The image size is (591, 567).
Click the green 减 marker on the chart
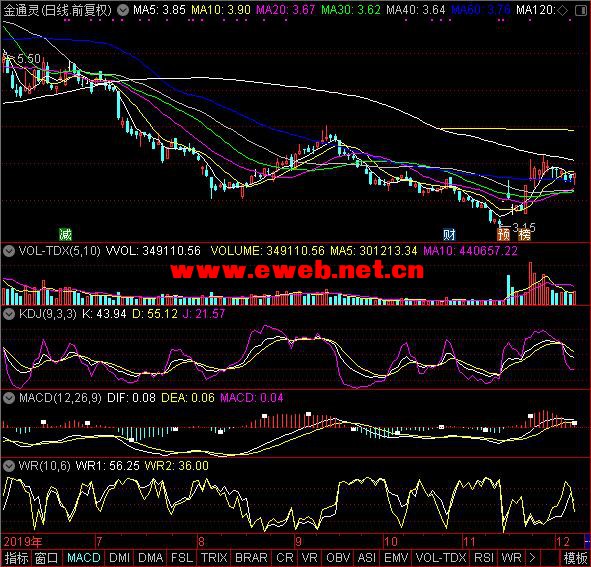pyautogui.click(x=65, y=234)
